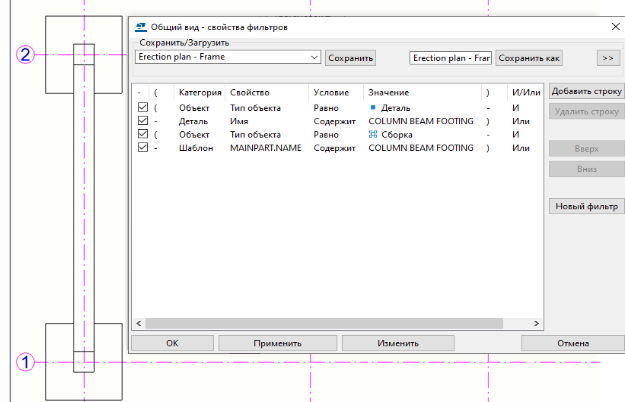Click the Значение column header
The height and width of the screenshot is (402, 625).
pyautogui.click(x=387, y=91)
